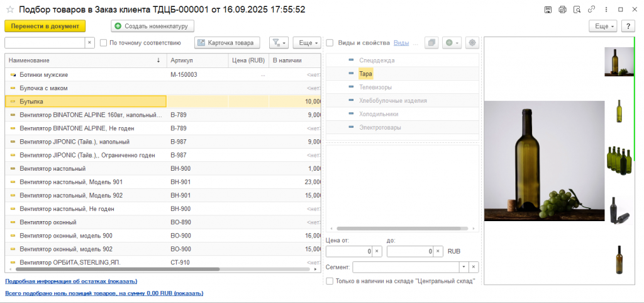
Task: Clear the Цена от field
Action: click(377, 251)
